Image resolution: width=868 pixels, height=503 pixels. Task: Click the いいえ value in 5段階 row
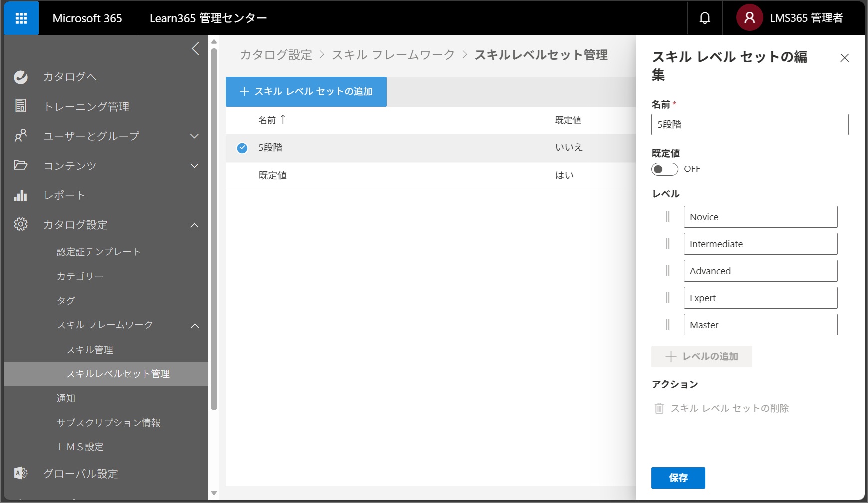click(569, 147)
